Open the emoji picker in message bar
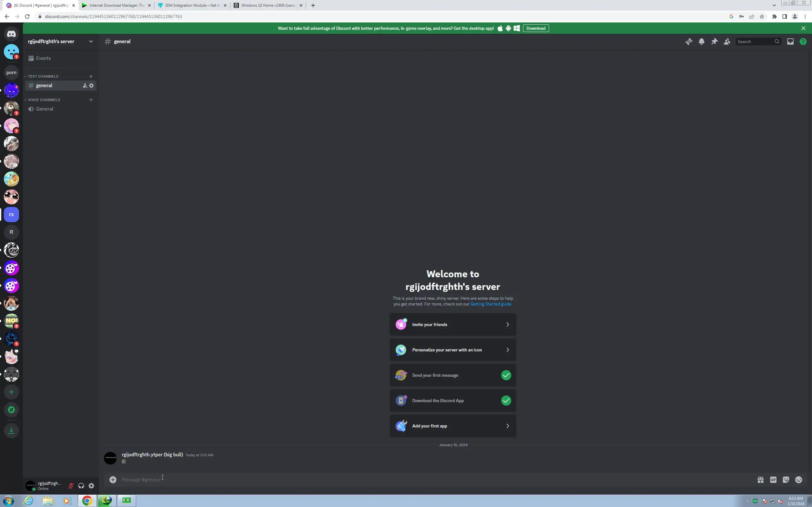812x507 pixels. pos(799,480)
